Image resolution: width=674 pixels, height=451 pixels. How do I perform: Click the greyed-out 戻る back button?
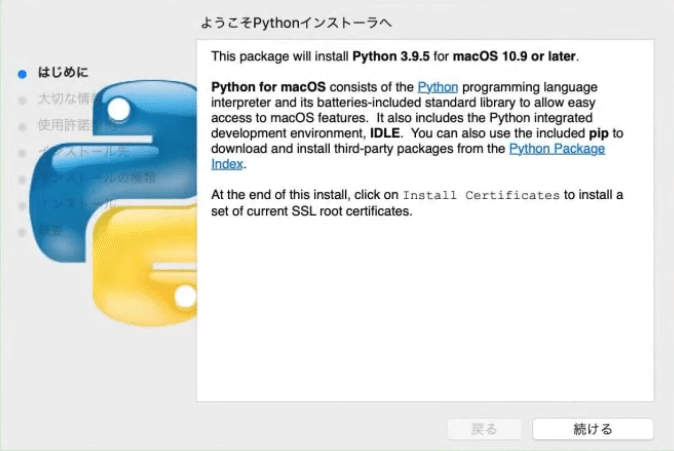[x=484, y=429]
